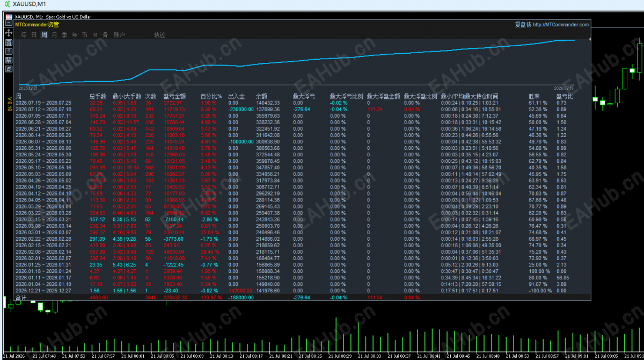Click the overlapping windows icon in sidebar
The image size is (644, 360).
pos(9,69)
